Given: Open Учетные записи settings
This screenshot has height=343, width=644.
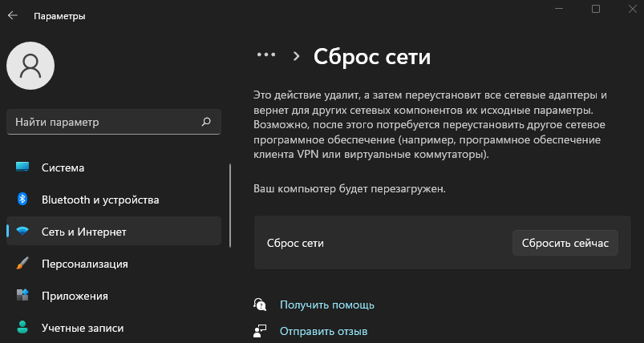Looking at the screenshot, I should (114, 328).
